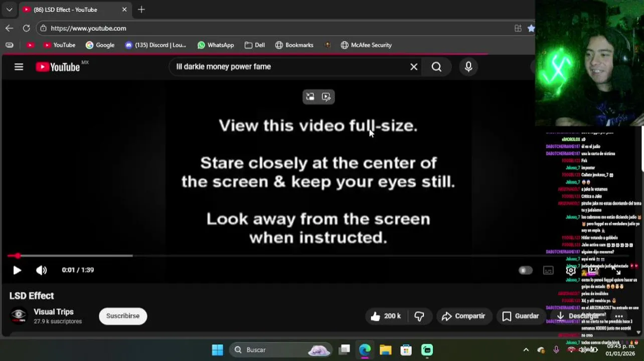Open the green app on taskbar
The width and height of the screenshot is (644, 361).
(427, 350)
